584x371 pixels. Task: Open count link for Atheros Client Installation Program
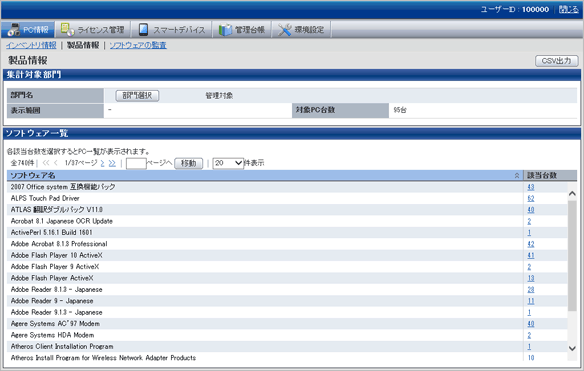pyautogui.click(x=529, y=346)
